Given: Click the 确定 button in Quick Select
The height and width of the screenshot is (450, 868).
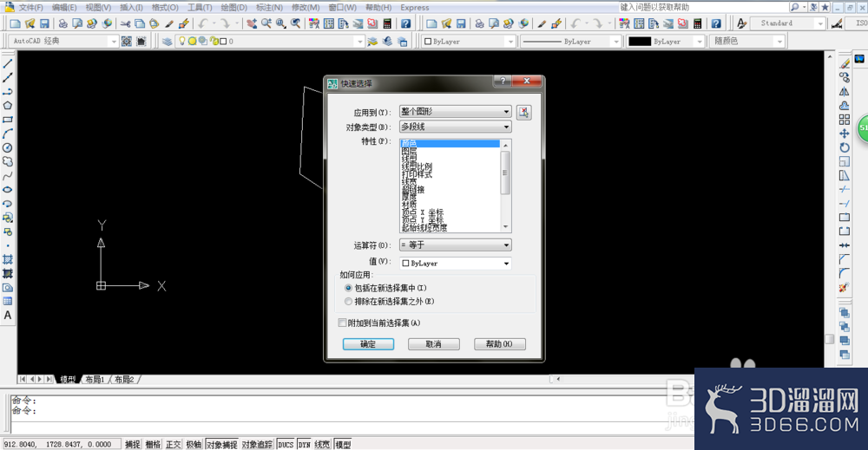Looking at the screenshot, I should click(368, 344).
